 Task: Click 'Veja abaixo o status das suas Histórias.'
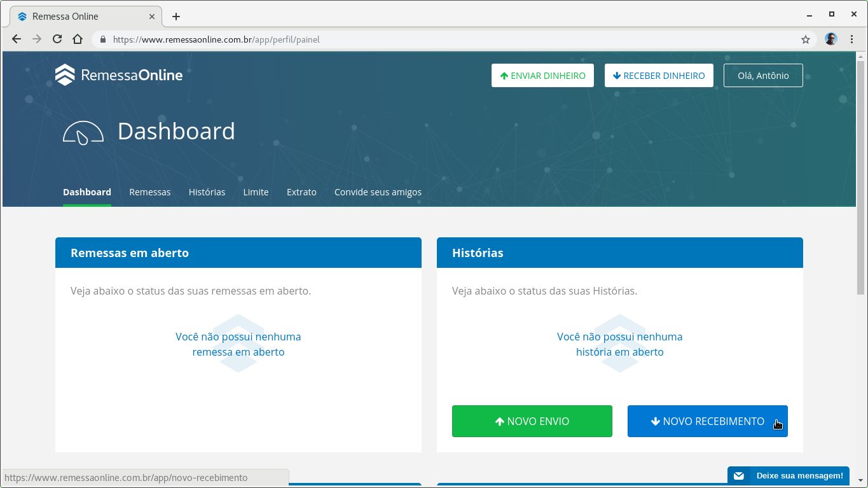pos(544,291)
